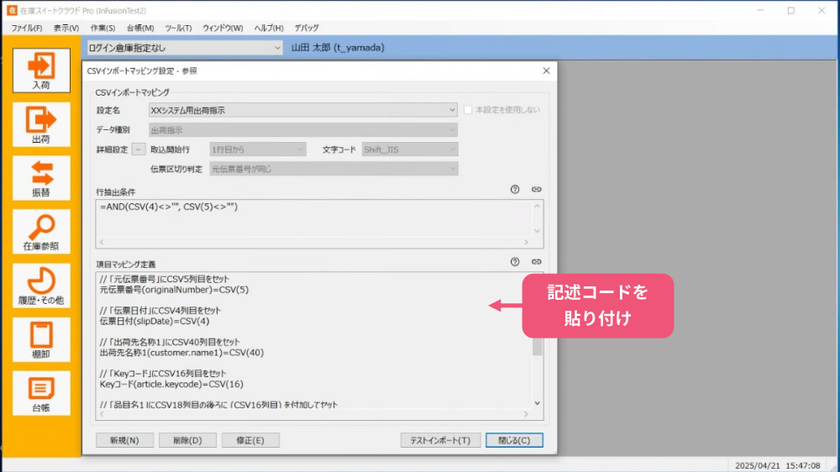
Task: Open the 出荷 (shipping) sidebar icon
Action: pos(41,124)
